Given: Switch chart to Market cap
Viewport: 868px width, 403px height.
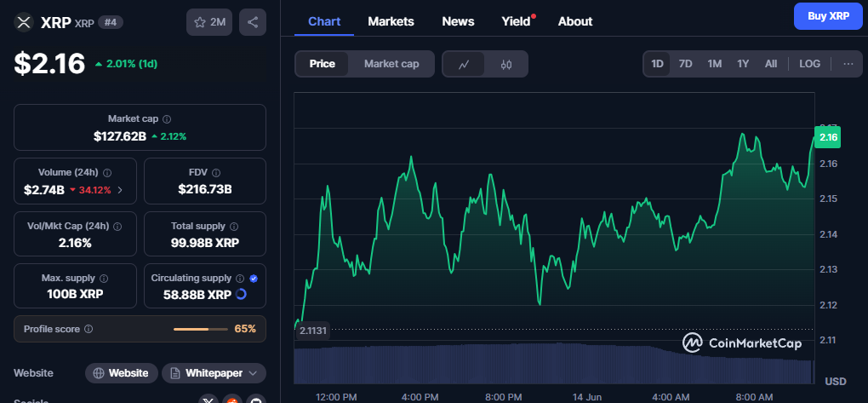Looking at the screenshot, I should coord(391,64).
